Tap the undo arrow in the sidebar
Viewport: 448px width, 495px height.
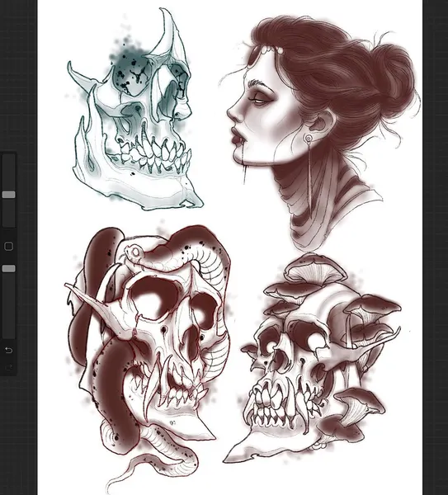9,350
